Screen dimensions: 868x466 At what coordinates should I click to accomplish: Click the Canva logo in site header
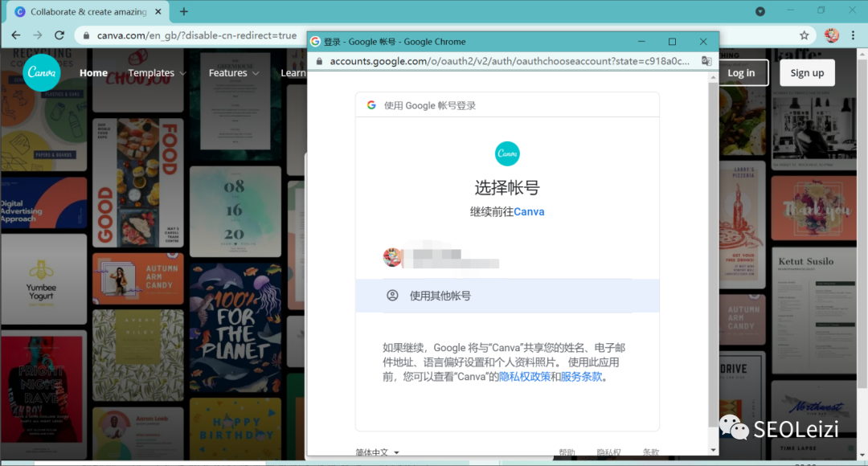[x=42, y=72]
